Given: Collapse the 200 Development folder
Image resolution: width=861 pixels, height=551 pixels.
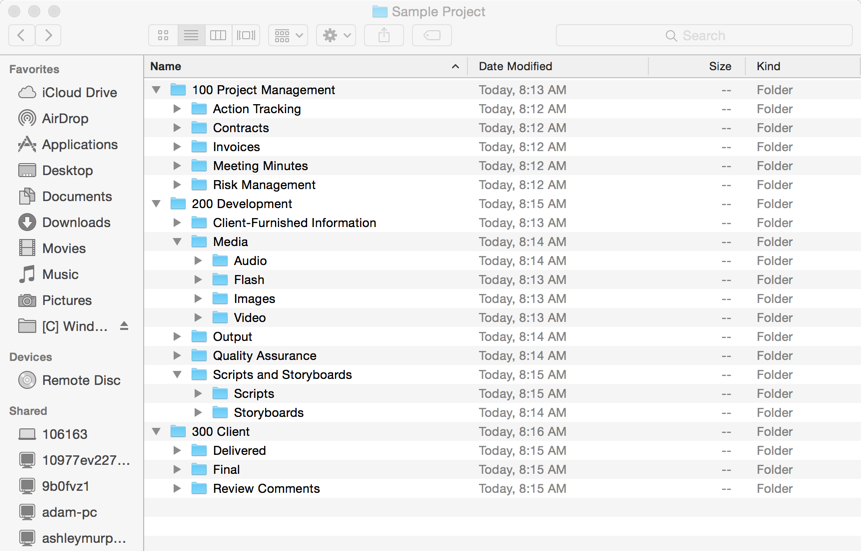Looking at the screenshot, I should (x=156, y=204).
